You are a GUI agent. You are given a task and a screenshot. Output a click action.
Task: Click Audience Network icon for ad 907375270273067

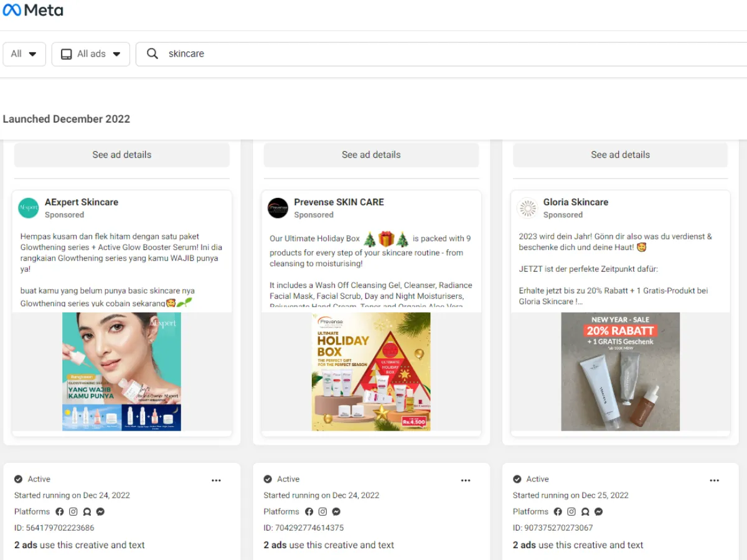585,511
